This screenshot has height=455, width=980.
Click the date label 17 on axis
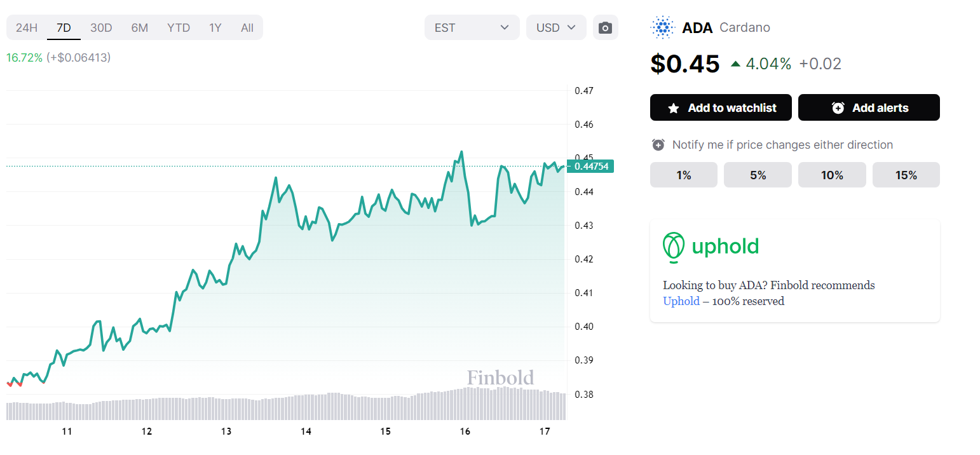tap(544, 431)
